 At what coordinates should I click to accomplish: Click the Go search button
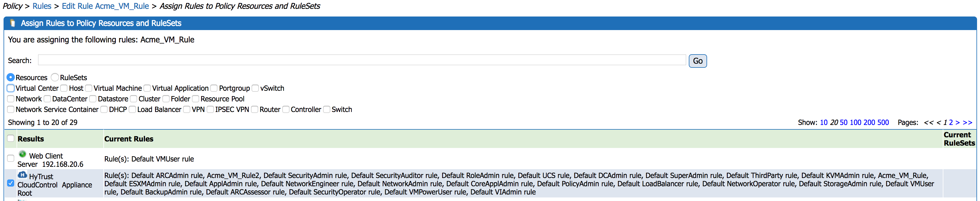(x=698, y=61)
